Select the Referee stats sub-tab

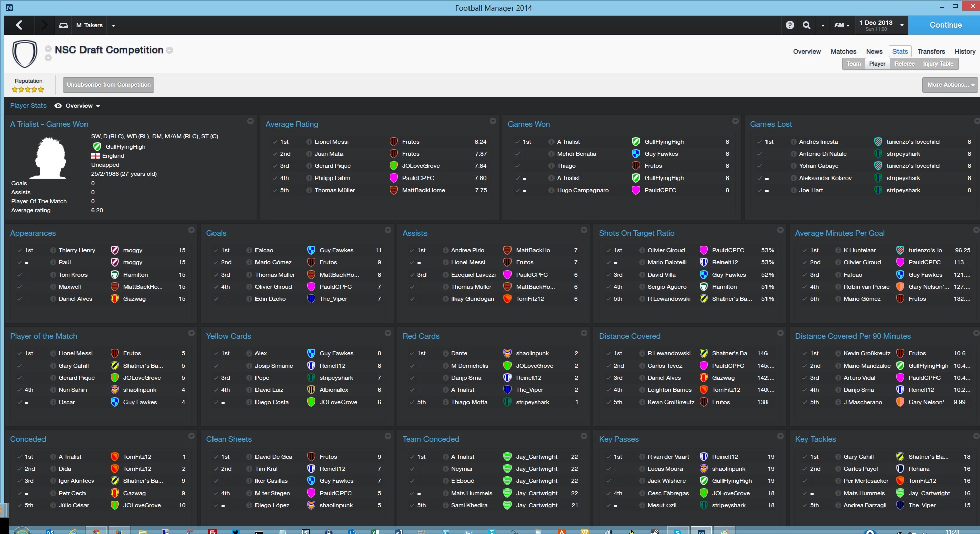904,64
